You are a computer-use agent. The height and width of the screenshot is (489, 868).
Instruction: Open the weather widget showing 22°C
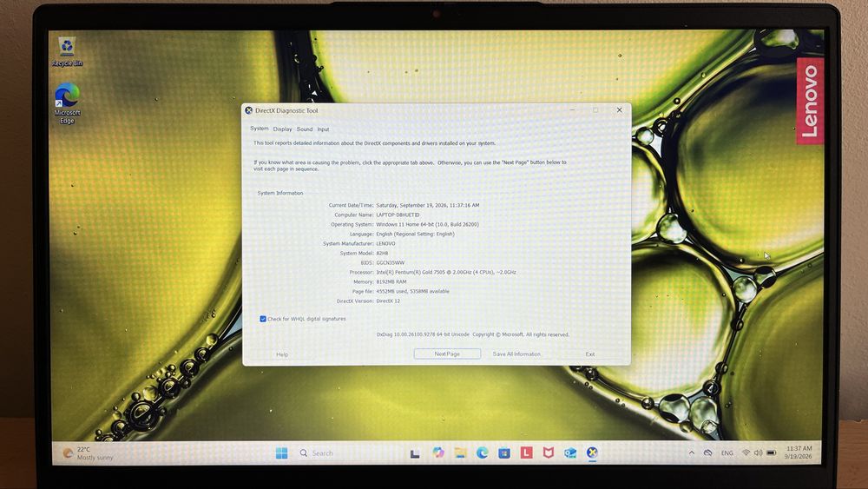click(89, 453)
